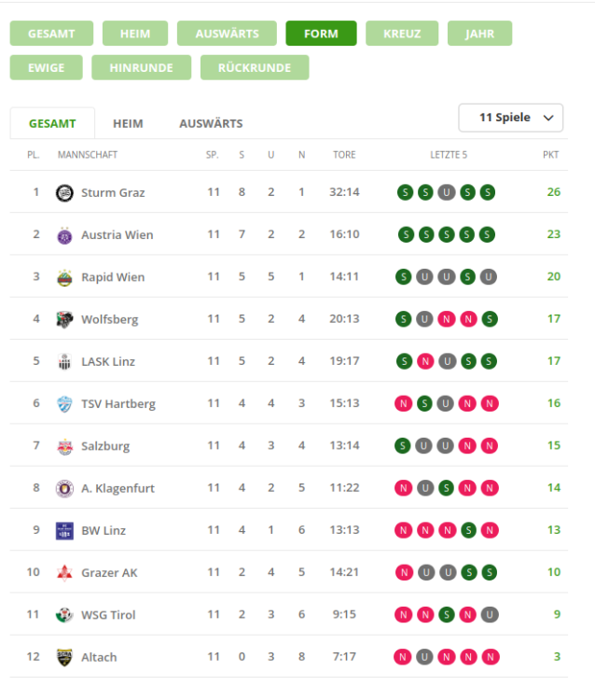The image size is (595, 700).
Task: Select the Ewige table button
Action: (x=47, y=68)
